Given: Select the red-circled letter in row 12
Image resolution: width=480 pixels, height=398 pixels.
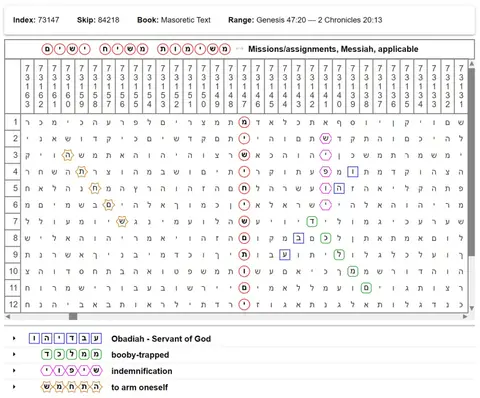Looking at the screenshot, I should click(x=244, y=304).
